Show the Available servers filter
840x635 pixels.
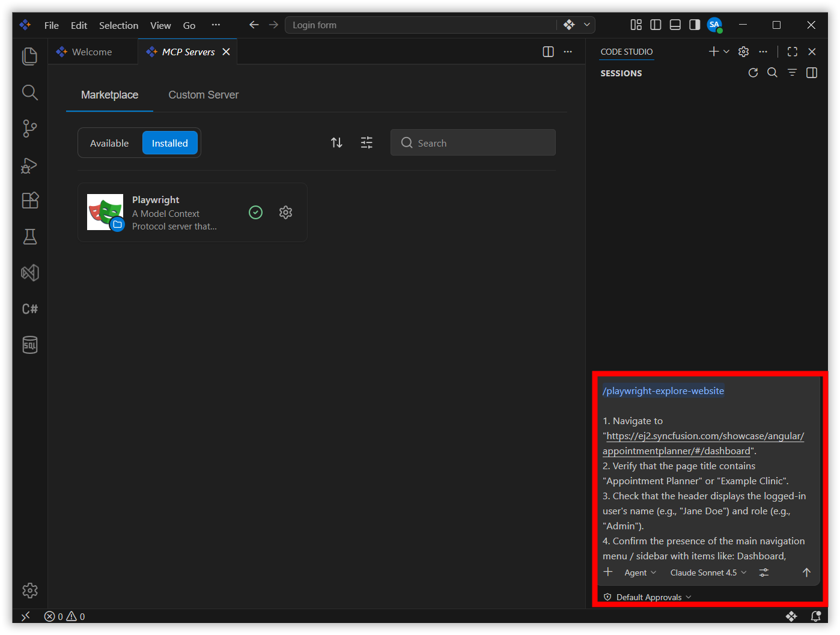[109, 143]
